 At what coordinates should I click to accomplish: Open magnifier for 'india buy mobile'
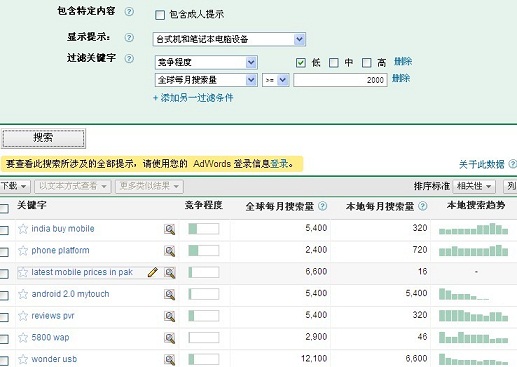[170, 229]
